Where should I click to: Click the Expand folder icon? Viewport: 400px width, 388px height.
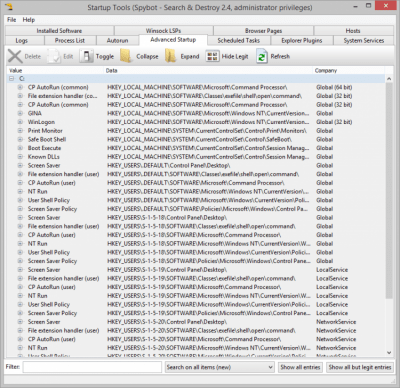coord(170,56)
